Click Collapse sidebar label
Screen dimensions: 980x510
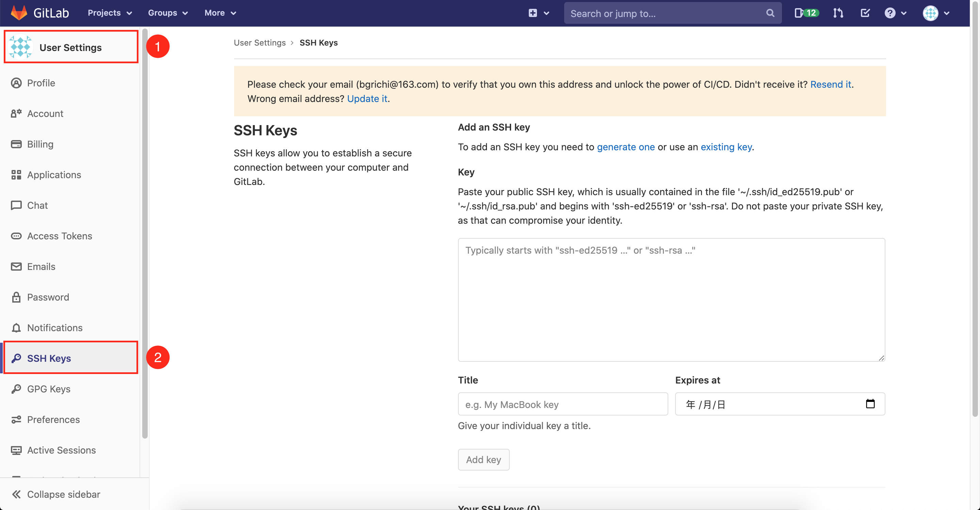[x=64, y=494]
